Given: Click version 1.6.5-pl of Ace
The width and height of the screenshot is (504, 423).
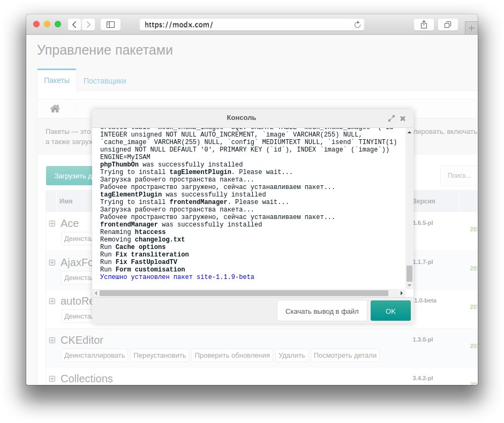Looking at the screenshot, I should [423, 223].
